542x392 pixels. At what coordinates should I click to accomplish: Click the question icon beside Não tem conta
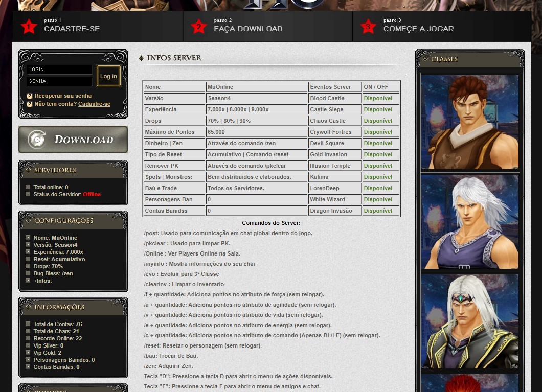click(30, 104)
